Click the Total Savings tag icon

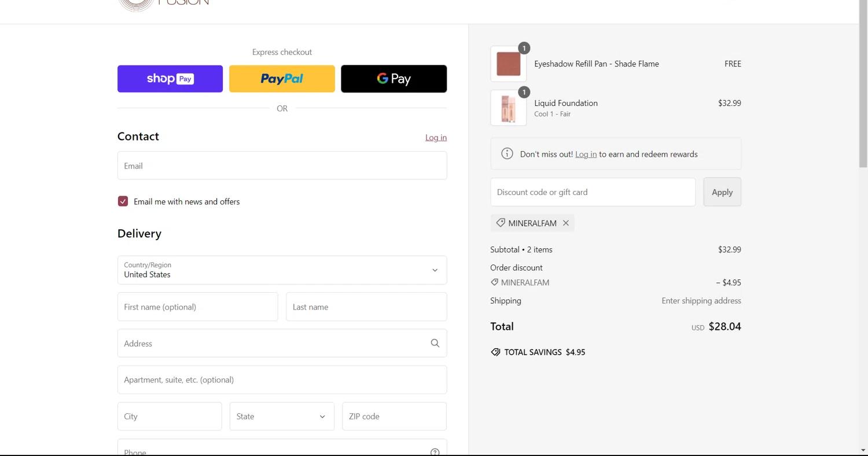(495, 352)
